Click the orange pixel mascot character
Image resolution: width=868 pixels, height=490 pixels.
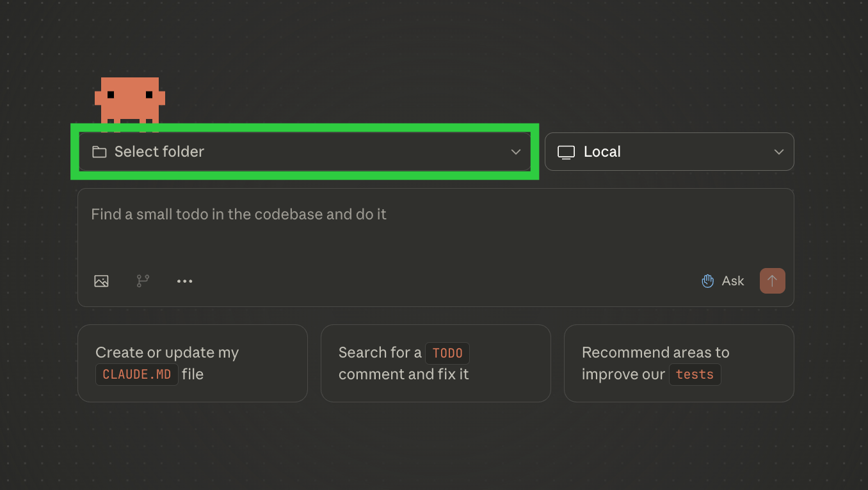pyautogui.click(x=130, y=101)
